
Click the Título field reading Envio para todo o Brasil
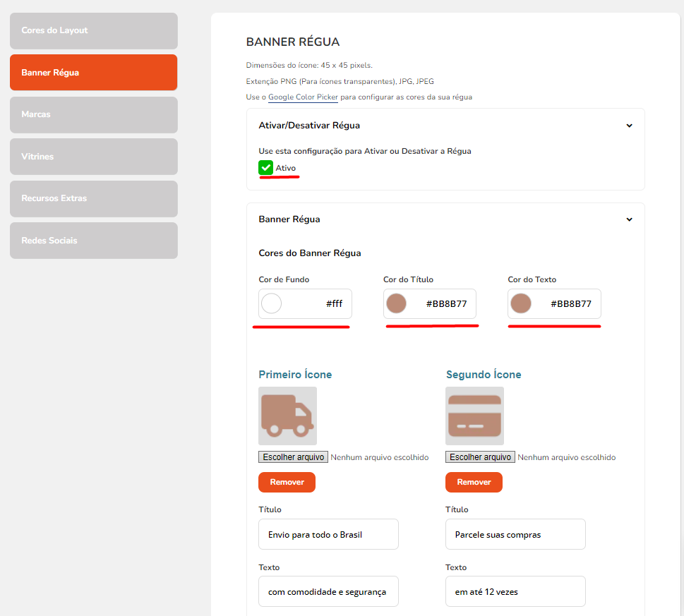click(328, 534)
